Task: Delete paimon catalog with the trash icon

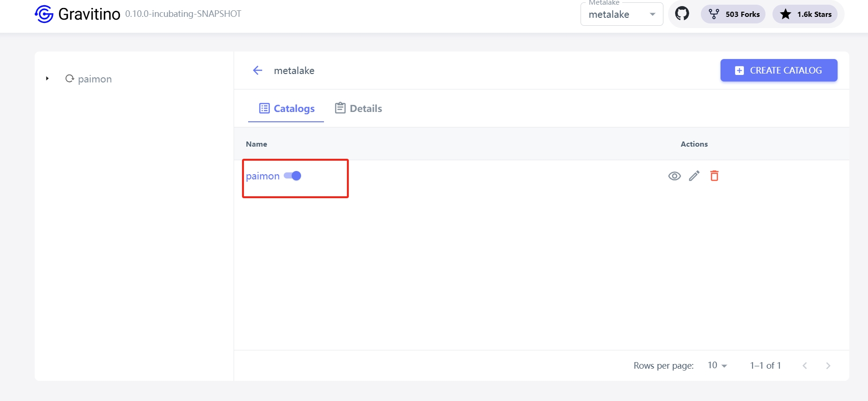Action: 714,176
